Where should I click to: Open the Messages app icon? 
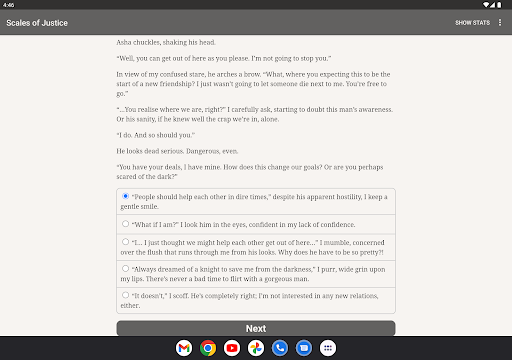(x=304, y=348)
